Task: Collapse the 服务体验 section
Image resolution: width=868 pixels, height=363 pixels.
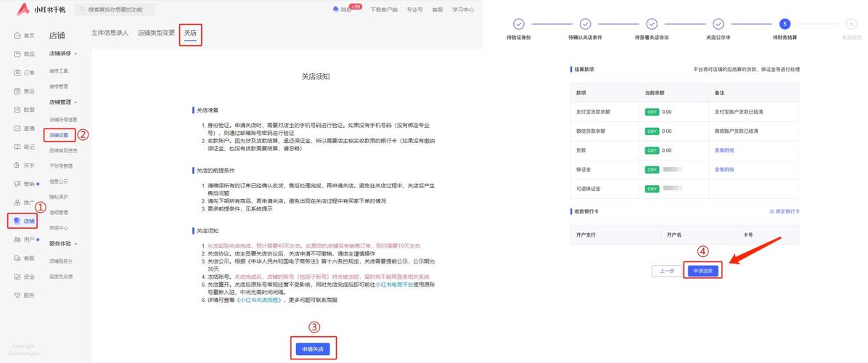Action: click(75, 243)
